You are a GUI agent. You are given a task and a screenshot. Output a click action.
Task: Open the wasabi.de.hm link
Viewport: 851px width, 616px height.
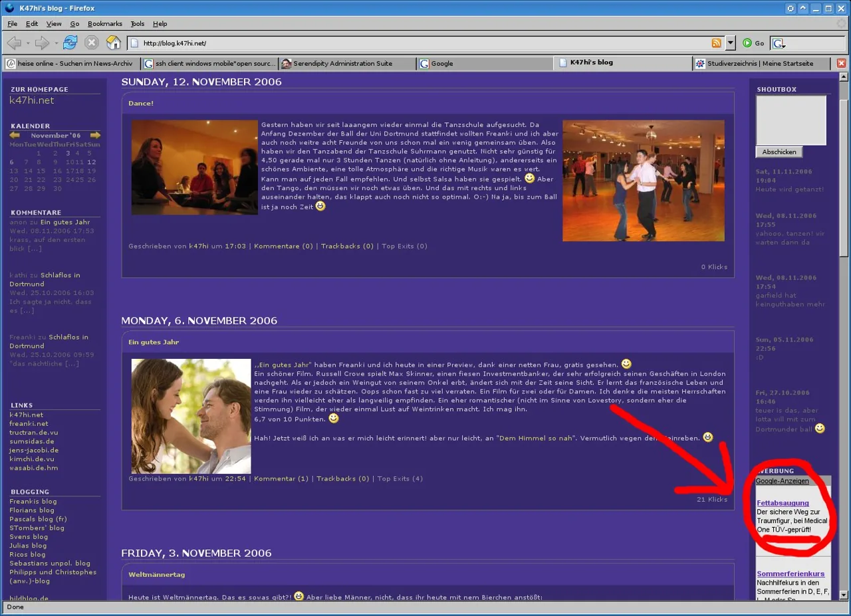(x=34, y=468)
